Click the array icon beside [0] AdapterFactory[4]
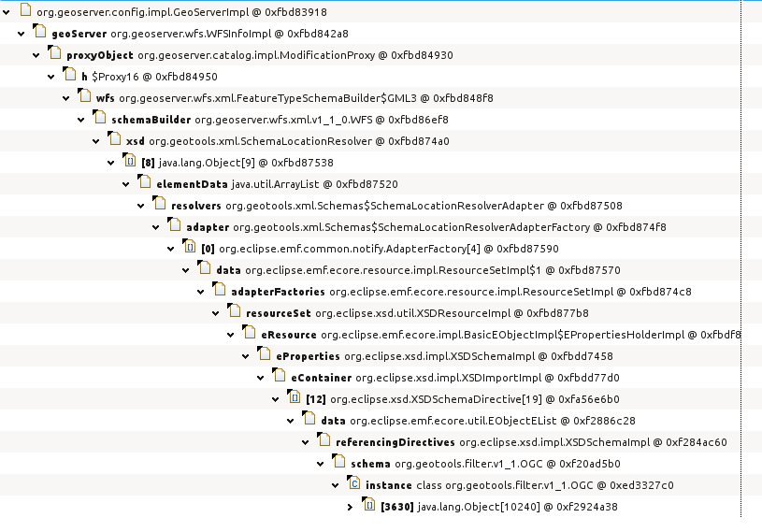The height and width of the screenshot is (532, 762). (x=190, y=245)
